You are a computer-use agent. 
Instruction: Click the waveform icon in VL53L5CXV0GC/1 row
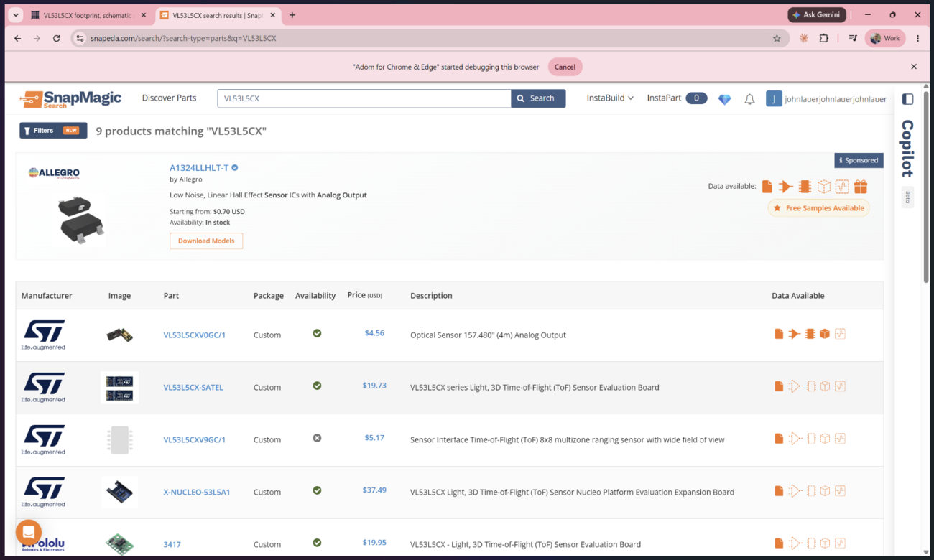coord(840,334)
